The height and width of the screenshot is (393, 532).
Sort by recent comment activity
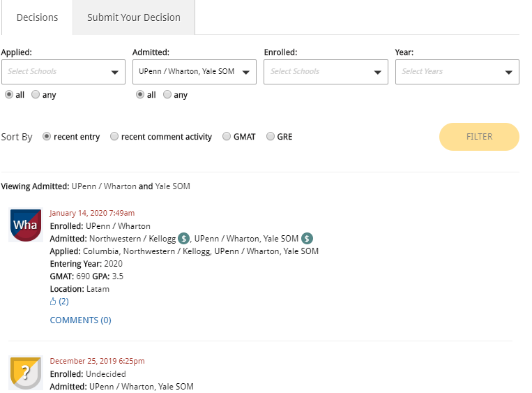click(114, 137)
